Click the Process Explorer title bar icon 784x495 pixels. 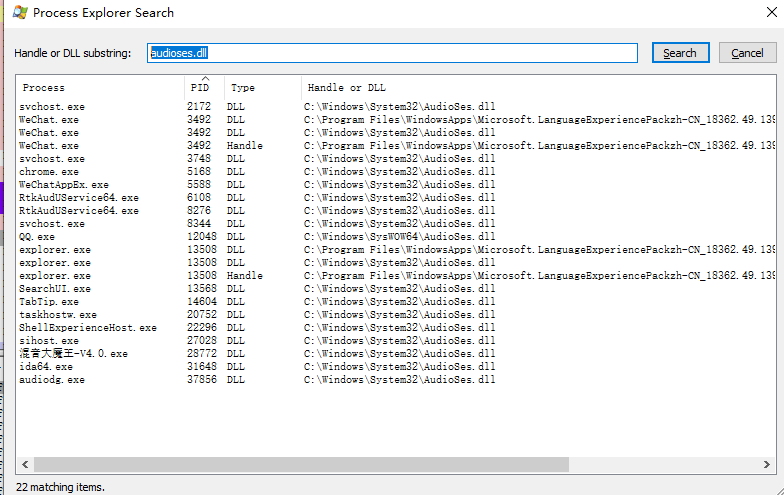point(19,13)
